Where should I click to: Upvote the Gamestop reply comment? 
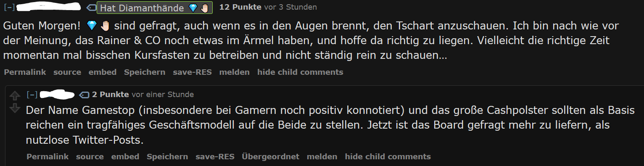click(15, 96)
